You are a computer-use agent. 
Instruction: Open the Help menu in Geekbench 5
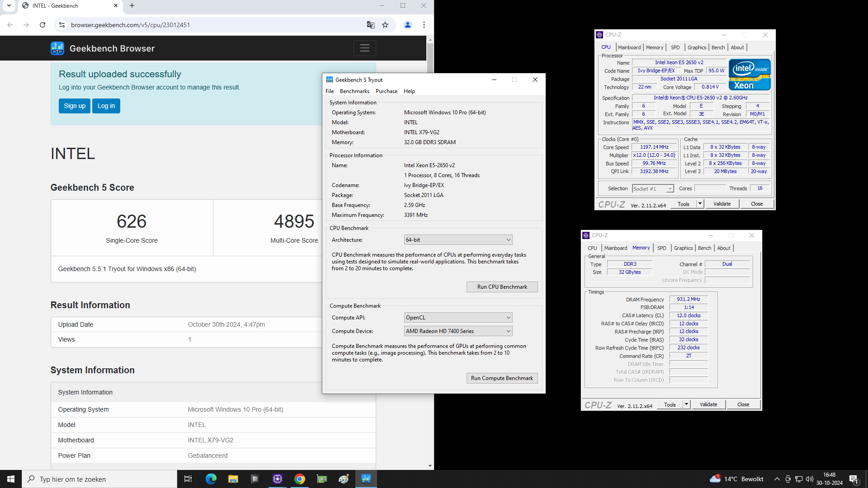[409, 91]
